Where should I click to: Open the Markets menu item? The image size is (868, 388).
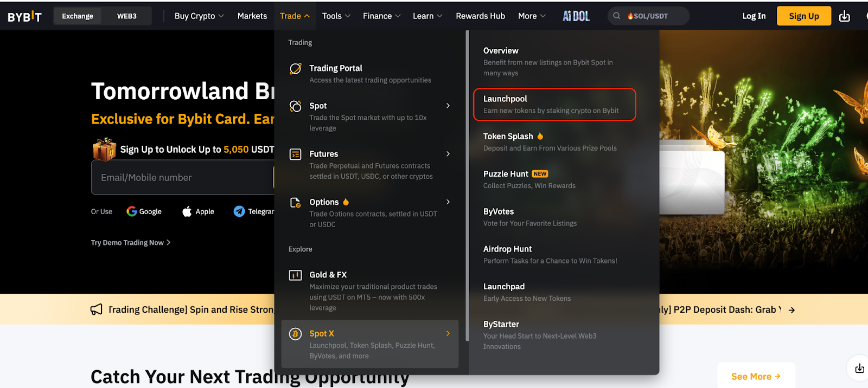[252, 16]
